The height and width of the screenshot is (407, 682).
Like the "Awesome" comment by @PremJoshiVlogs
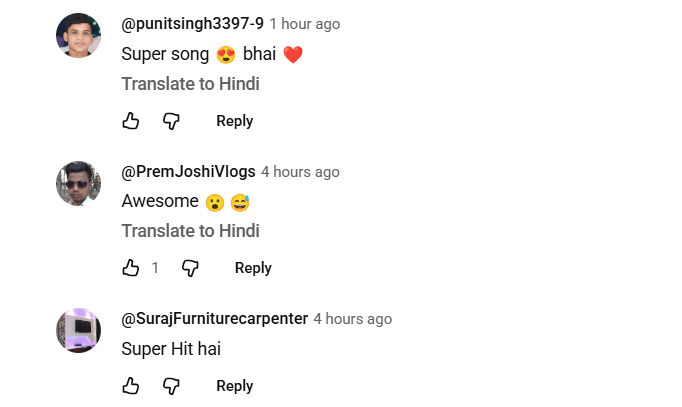click(130, 268)
